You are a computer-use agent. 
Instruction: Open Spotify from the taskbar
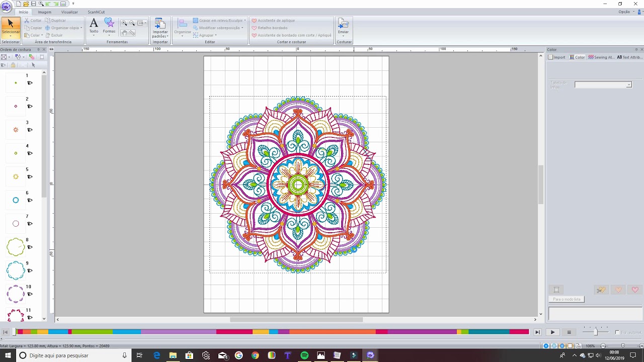click(304, 355)
